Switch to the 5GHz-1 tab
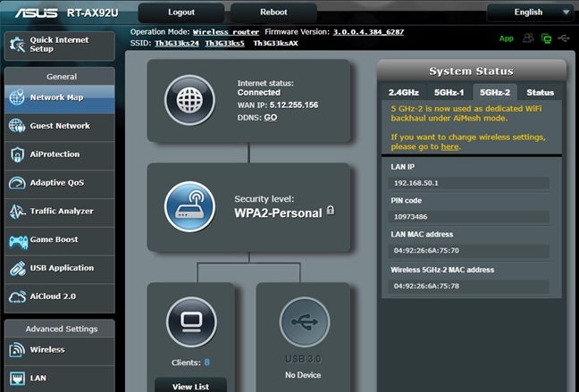579x392 pixels. click(x=449, y=92)
